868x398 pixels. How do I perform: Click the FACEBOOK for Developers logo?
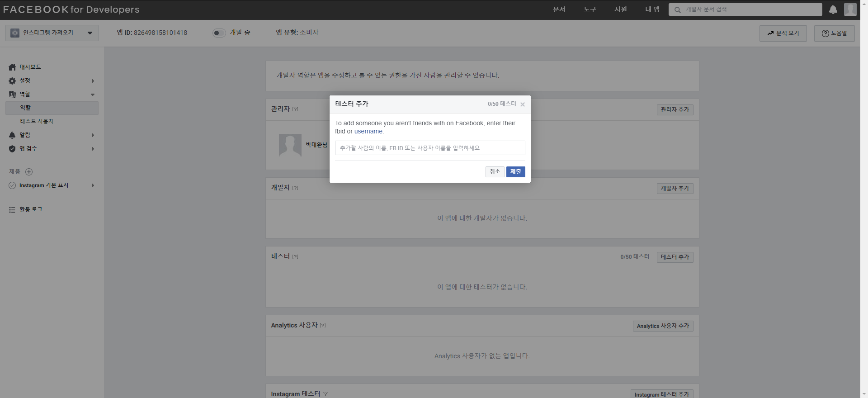coord(71,9)
